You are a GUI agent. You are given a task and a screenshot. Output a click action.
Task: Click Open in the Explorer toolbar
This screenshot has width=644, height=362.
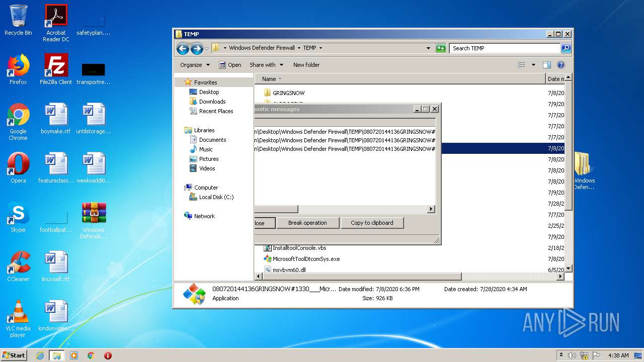(230, 65)
